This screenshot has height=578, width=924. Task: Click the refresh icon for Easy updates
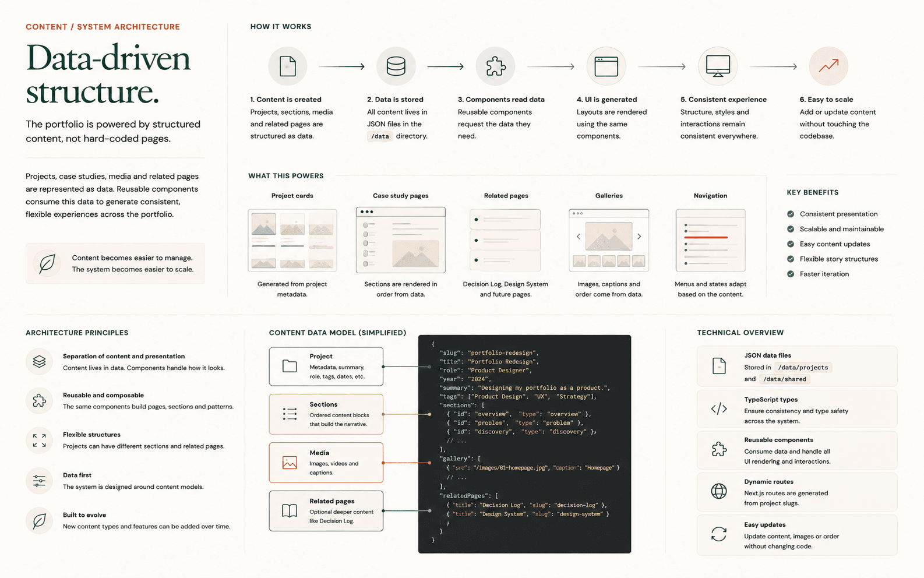click(719, 534)
